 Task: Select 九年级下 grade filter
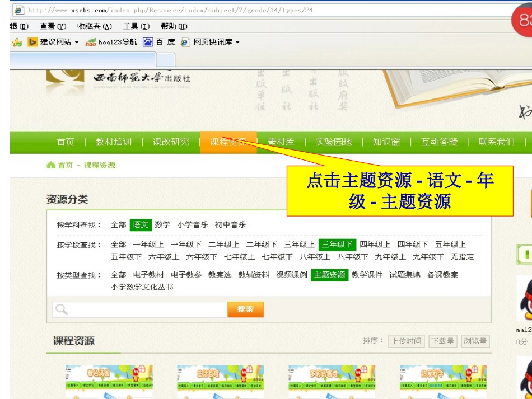tap(428, 257)
